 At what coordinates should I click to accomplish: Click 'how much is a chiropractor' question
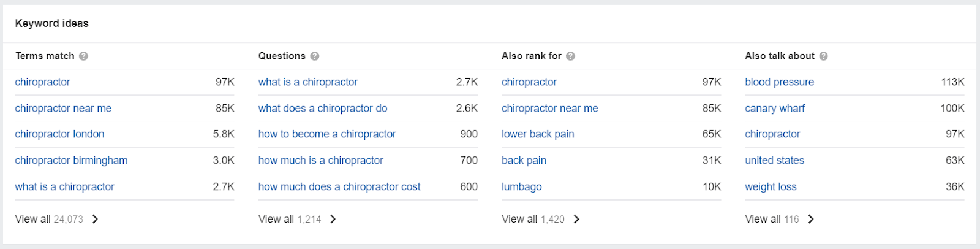point(320,160)
